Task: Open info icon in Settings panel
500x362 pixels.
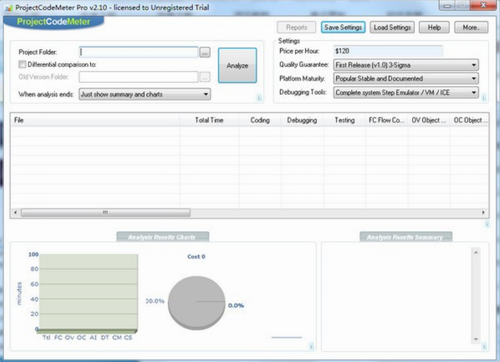Action: 484,98
